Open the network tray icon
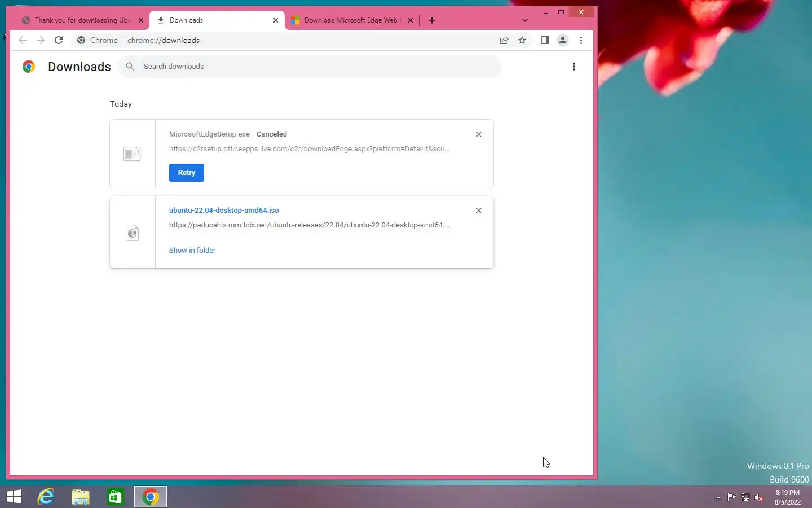 (745, 497)
